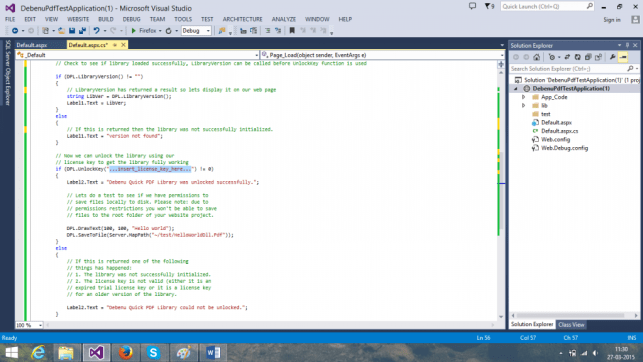Image resolution: width=643 pixels, height=362 pixels.
Task: Select Web.Debug.config in Solution Explorer
Action: [x=564, y=148]
